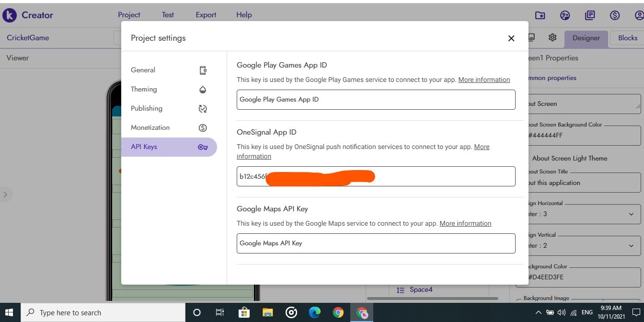Viewport: 644px width, 322px height.
Task: Close the Project settings dialog
Action: click(x=511, y=38)
